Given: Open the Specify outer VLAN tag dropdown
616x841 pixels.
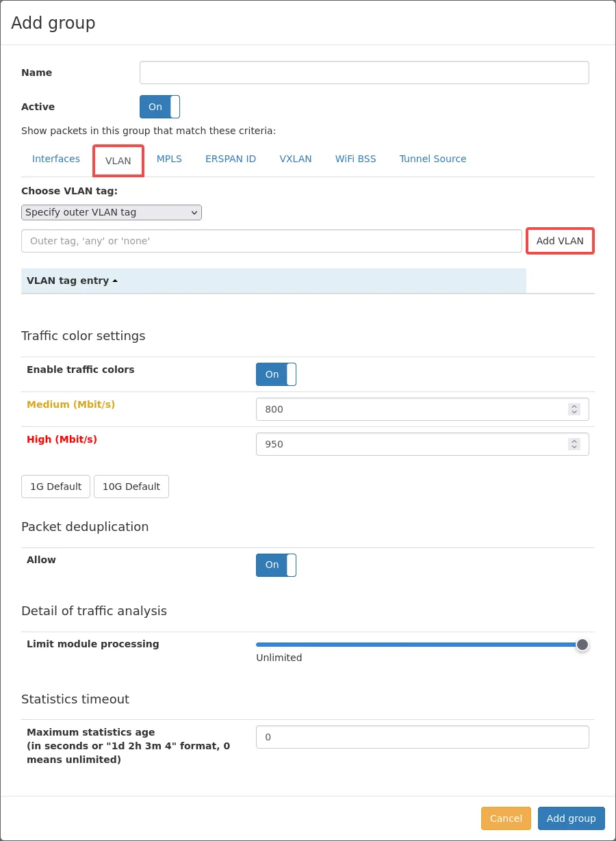Looking at the screenshot, I should tap(112, 212).
